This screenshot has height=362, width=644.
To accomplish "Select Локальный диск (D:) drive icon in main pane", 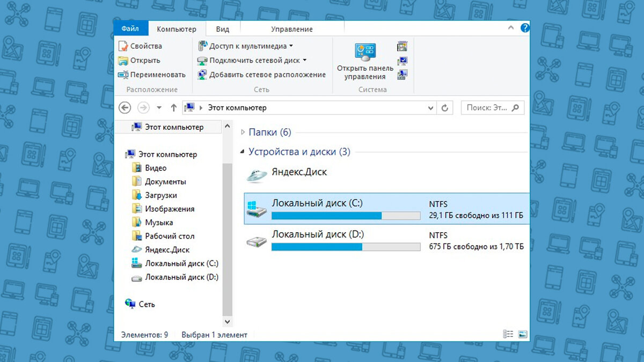I will (x=255, y=241).
